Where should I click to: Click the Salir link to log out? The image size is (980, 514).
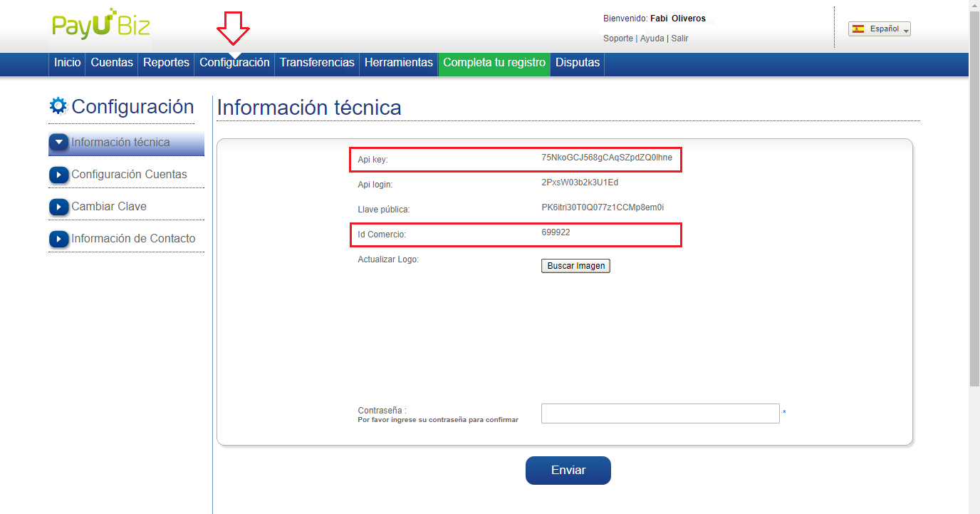coord(679,38)
